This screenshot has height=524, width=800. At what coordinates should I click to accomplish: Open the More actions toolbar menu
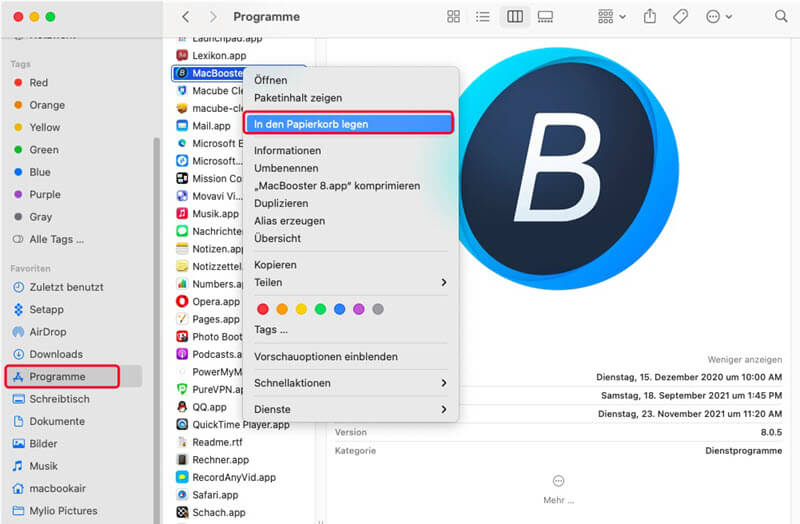pyautogui.click(x=718, y=17)
